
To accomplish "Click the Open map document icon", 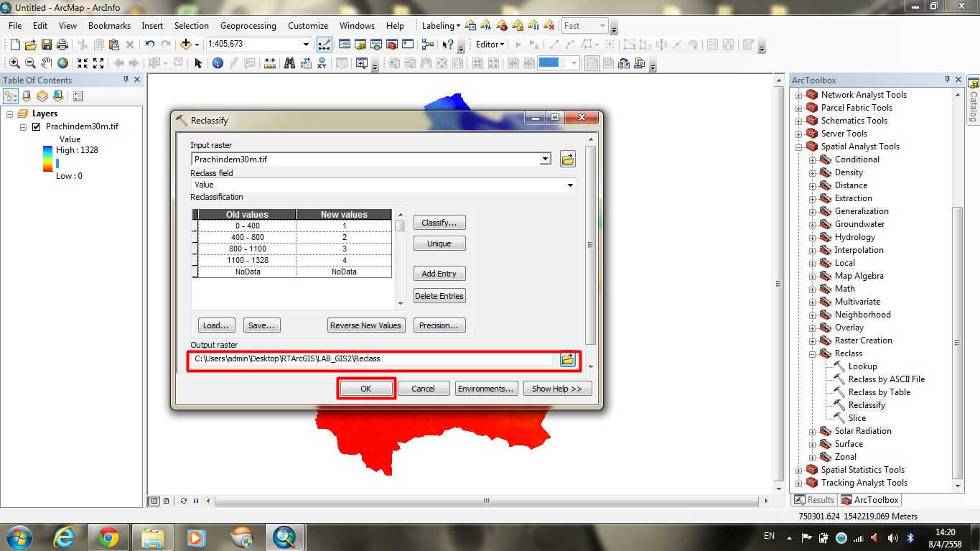I will tap(30, 45).
